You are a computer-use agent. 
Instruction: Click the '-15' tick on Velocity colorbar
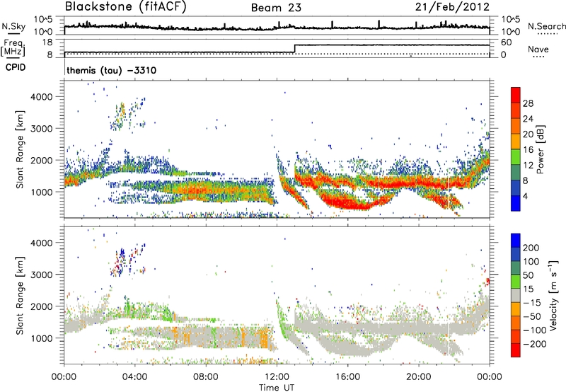(532, 303)
